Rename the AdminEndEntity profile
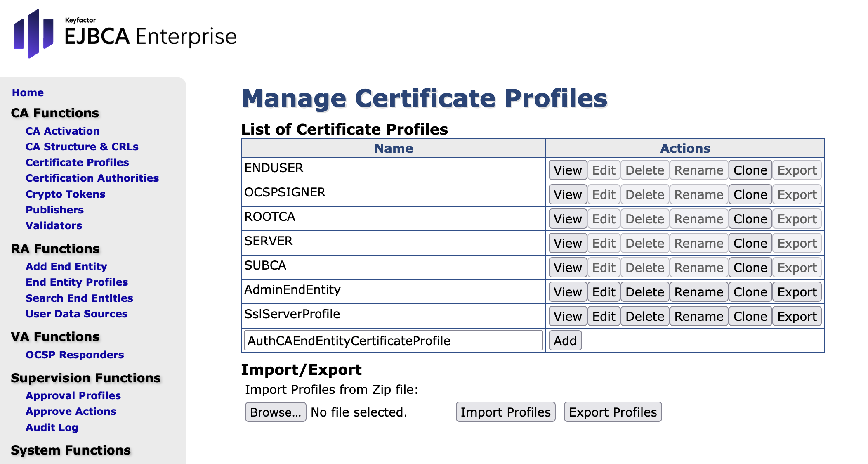 [x=698, y=292]
